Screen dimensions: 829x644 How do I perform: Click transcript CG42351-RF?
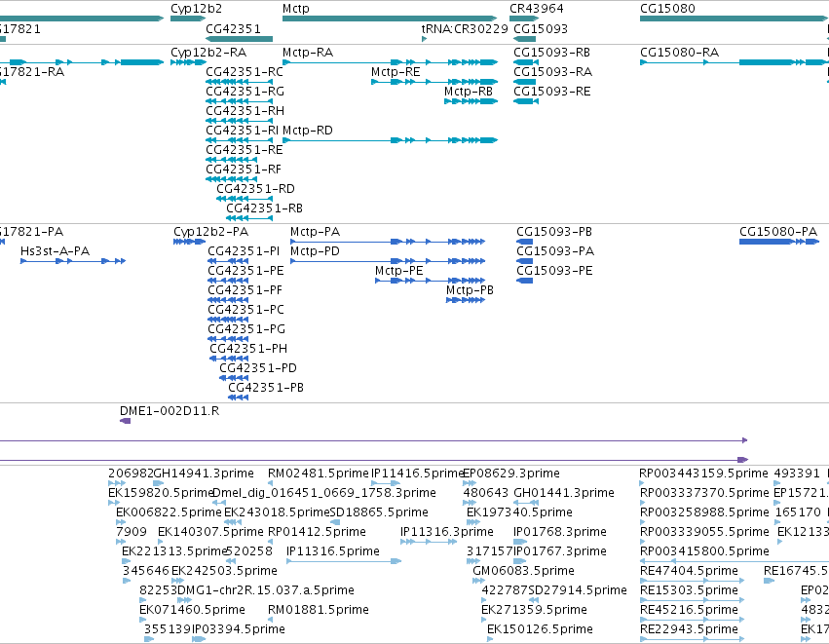[244, 170]
